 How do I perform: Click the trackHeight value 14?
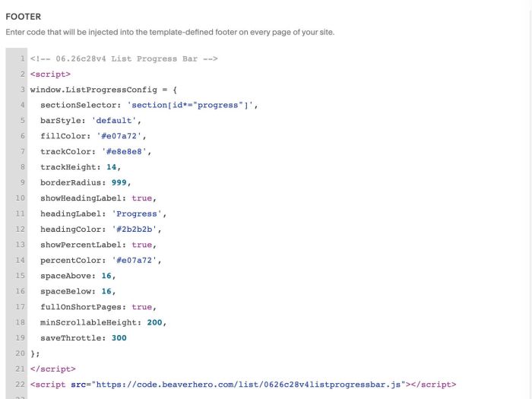pos(111,167)
